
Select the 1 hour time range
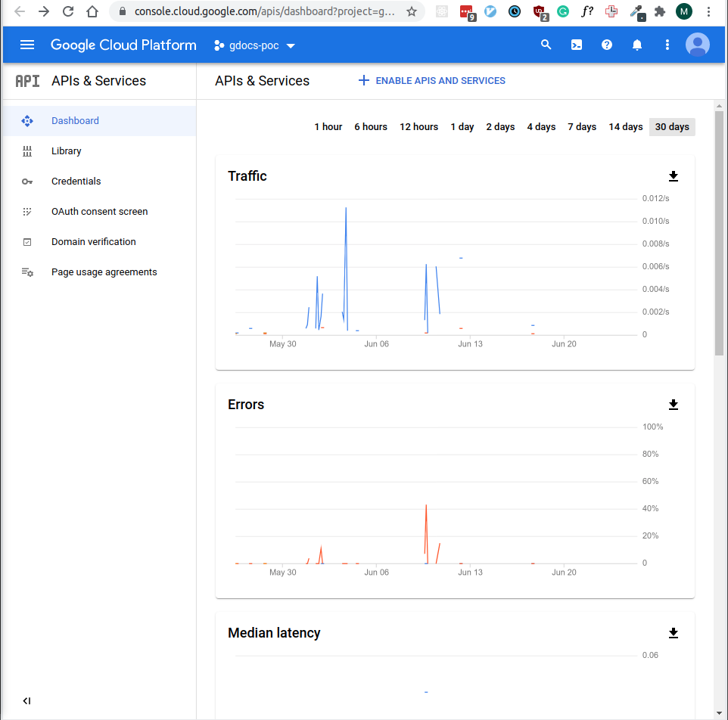pos(328,127)
